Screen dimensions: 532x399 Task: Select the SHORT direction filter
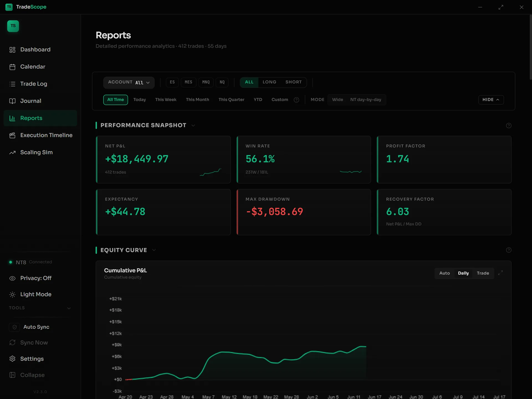(293, 82)
